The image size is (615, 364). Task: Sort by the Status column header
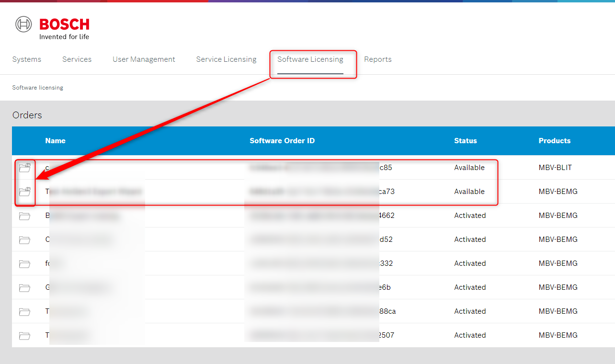(465, 141)
